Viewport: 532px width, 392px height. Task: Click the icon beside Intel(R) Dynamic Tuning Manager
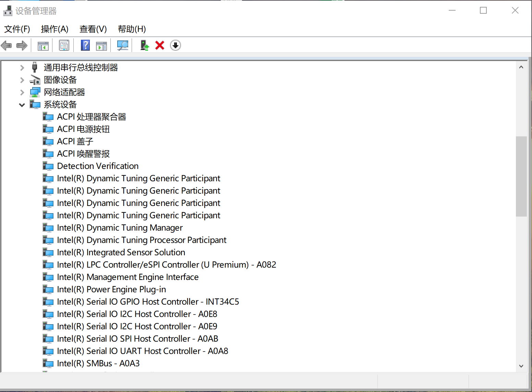[48, 228]
